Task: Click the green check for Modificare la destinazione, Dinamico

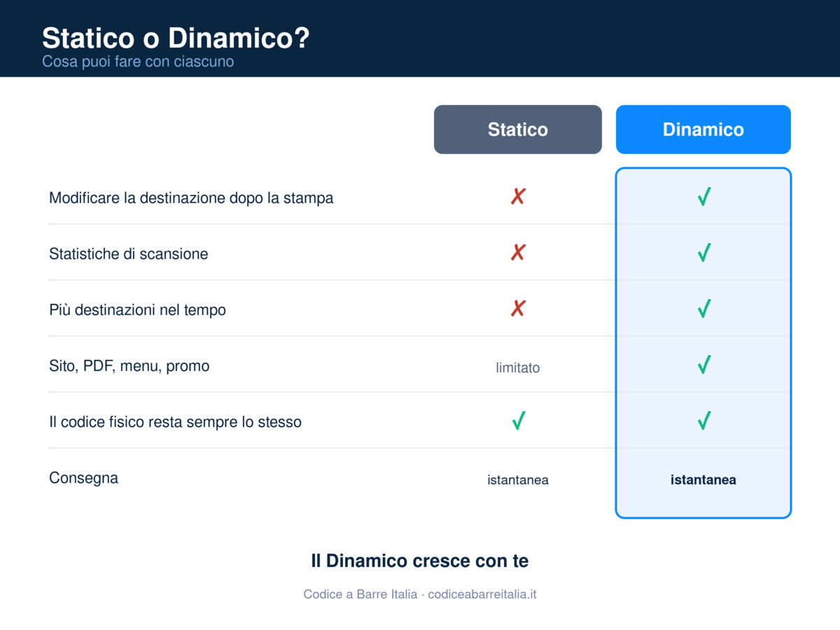Action: tap(704, 197)
